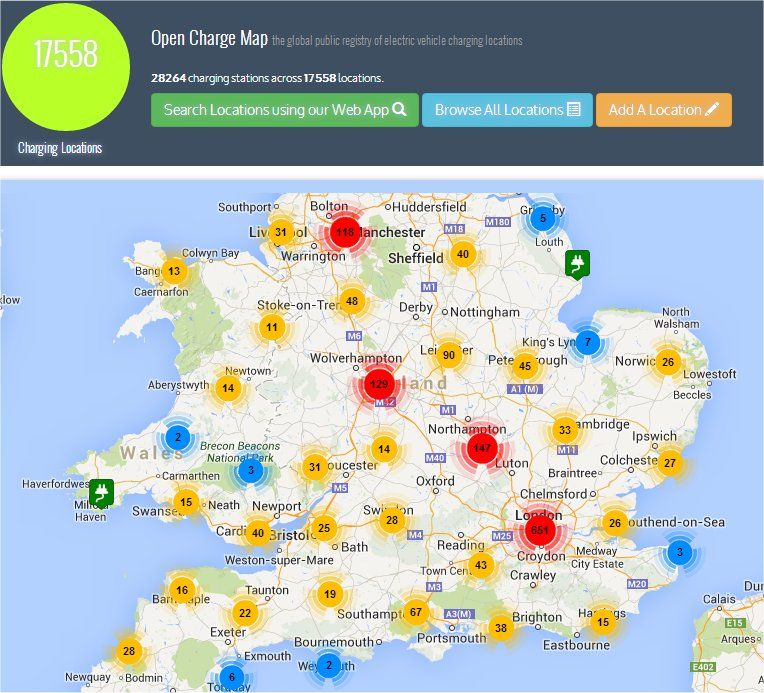Click cluster marker 15 at Hastings
Image resolution: width=764 pixels, height=693 pixels.
[603, 622]
